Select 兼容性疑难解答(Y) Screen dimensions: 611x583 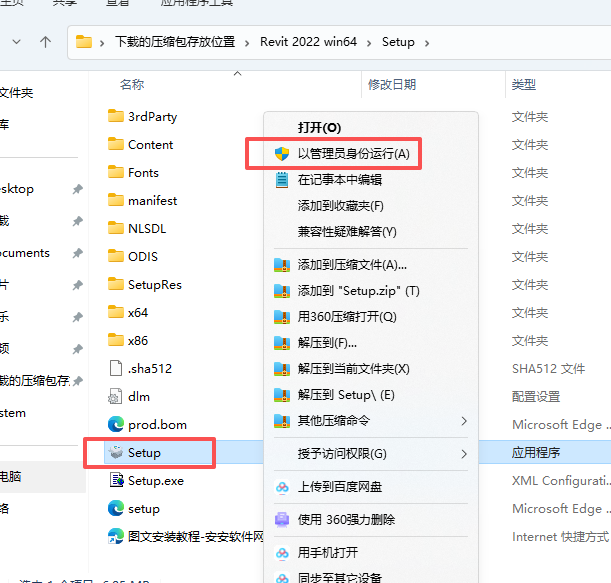[x=371, y=232]
